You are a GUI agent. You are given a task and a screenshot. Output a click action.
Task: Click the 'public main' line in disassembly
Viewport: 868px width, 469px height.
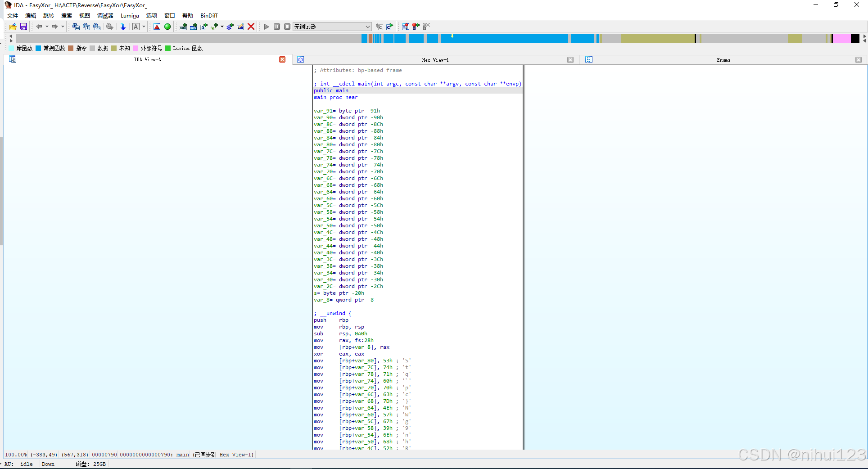point(331,90)
